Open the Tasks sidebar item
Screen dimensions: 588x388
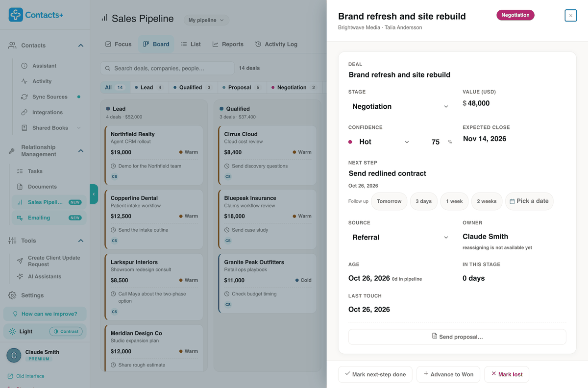point(35,171)
